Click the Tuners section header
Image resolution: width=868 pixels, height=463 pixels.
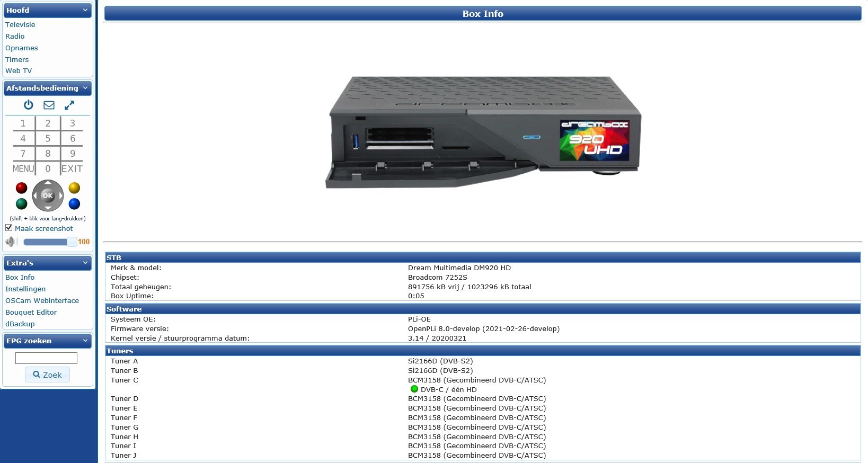[483, 351]
